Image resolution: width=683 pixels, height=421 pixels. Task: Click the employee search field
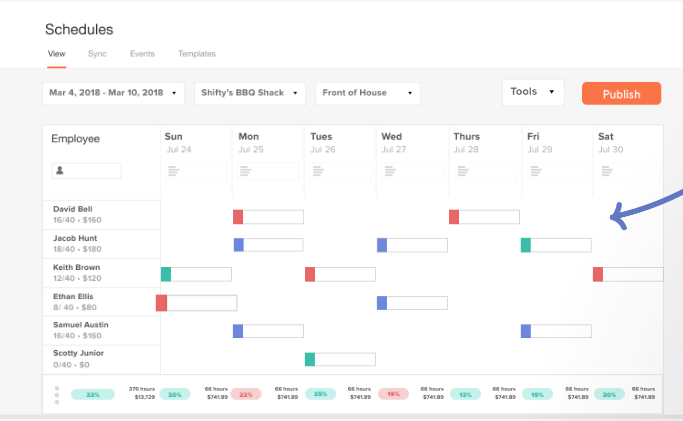click(x=86, y=171)
